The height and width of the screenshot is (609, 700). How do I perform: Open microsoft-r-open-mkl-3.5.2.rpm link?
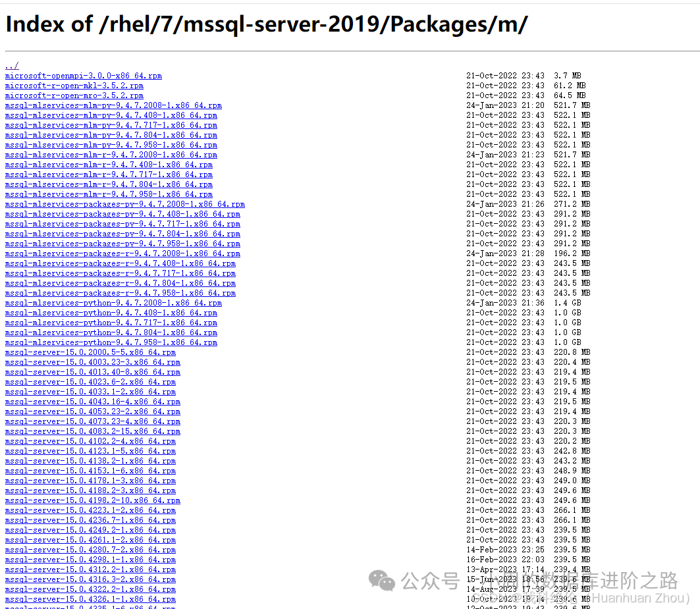74,86
